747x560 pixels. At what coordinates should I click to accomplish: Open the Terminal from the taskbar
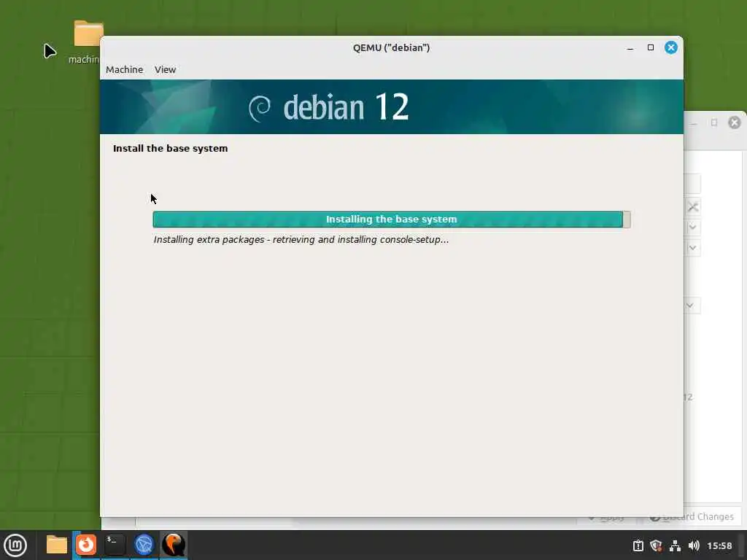tap(115, 545)
